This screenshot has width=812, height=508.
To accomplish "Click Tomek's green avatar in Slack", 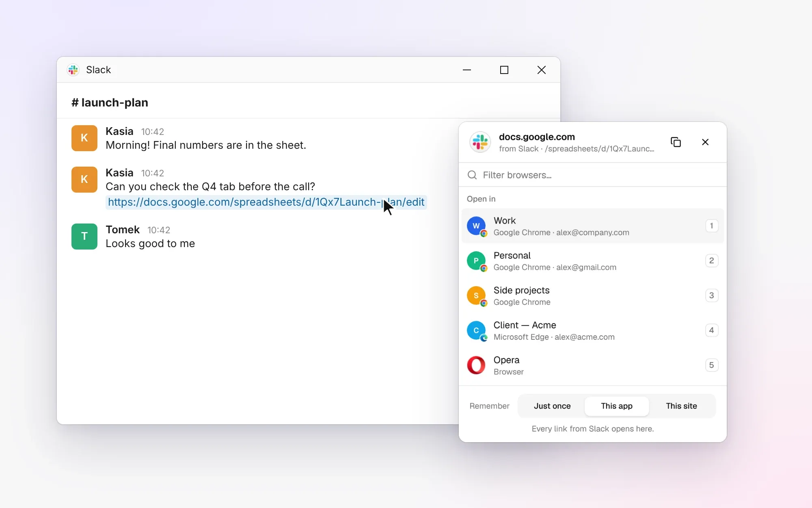I will click(x=84, y=237).
